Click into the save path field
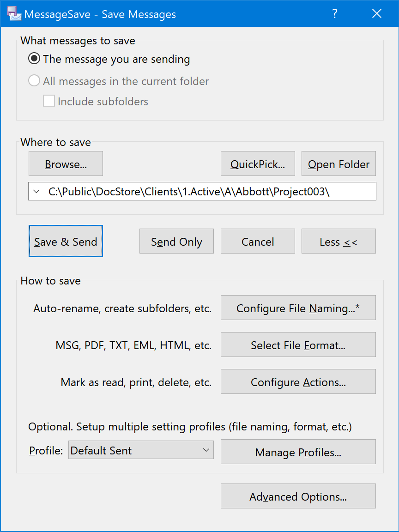399x532 pixels. point(202,191)
